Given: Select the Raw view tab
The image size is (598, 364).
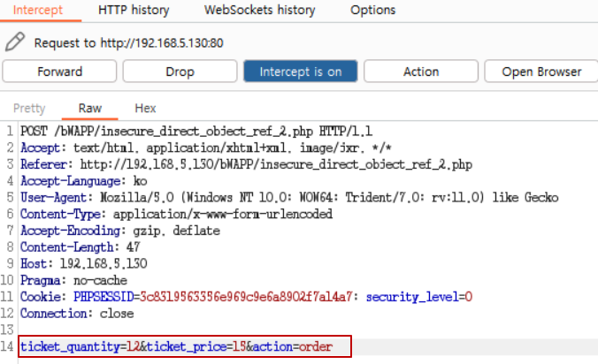Looking at the screenshot, I should click(x=90, y=109).
